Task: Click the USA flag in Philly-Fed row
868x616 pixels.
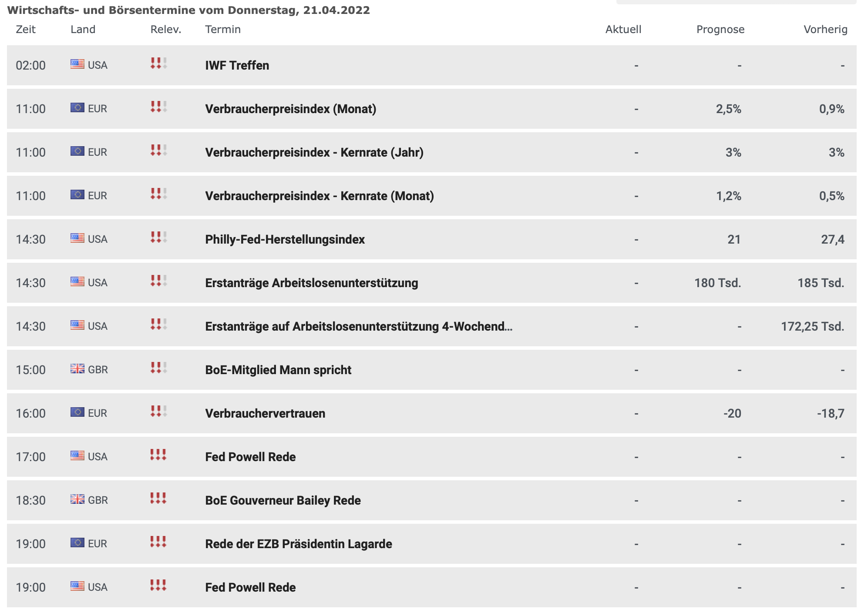Action: [77, 238]
